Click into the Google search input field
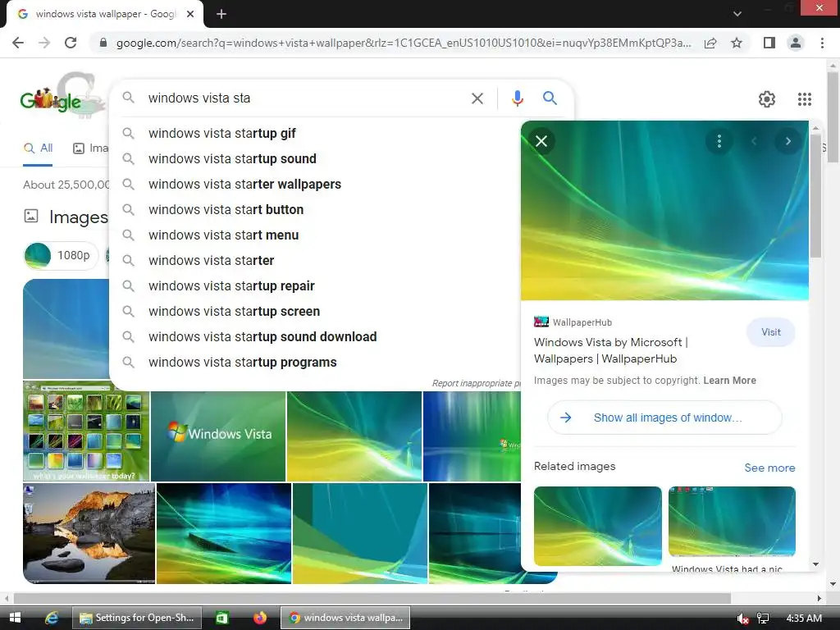 (305, 98)
